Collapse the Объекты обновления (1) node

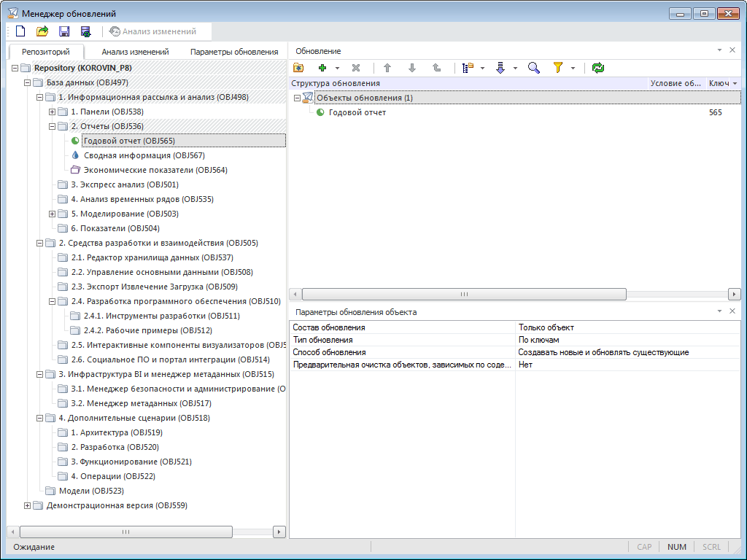(x=297, y=98)
